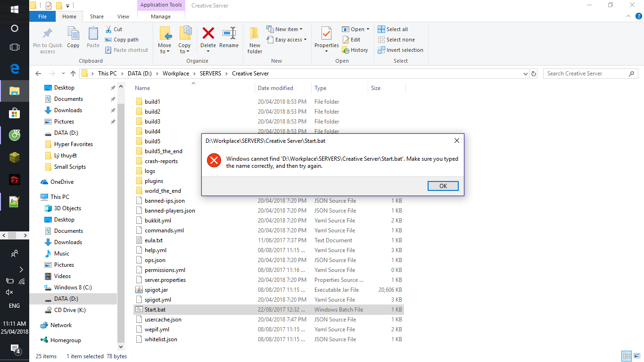Click the Paste shortcut command

126,50
